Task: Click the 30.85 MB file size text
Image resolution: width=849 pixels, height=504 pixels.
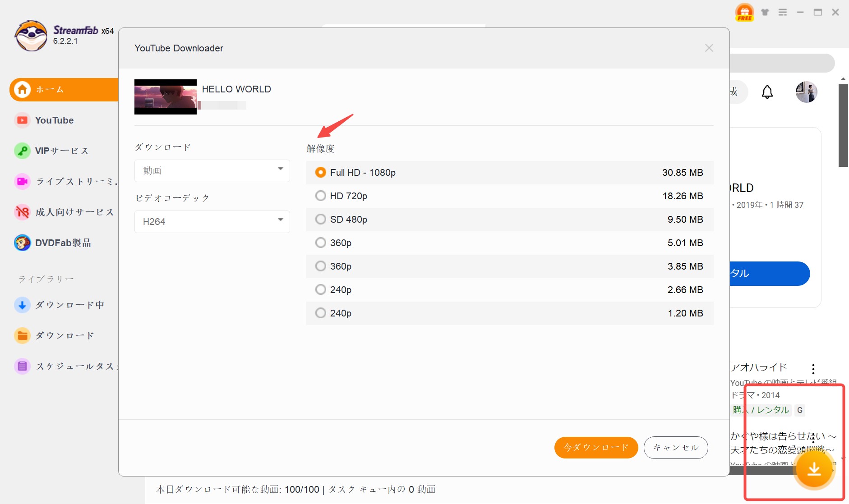Action: (x=683, y=173)
